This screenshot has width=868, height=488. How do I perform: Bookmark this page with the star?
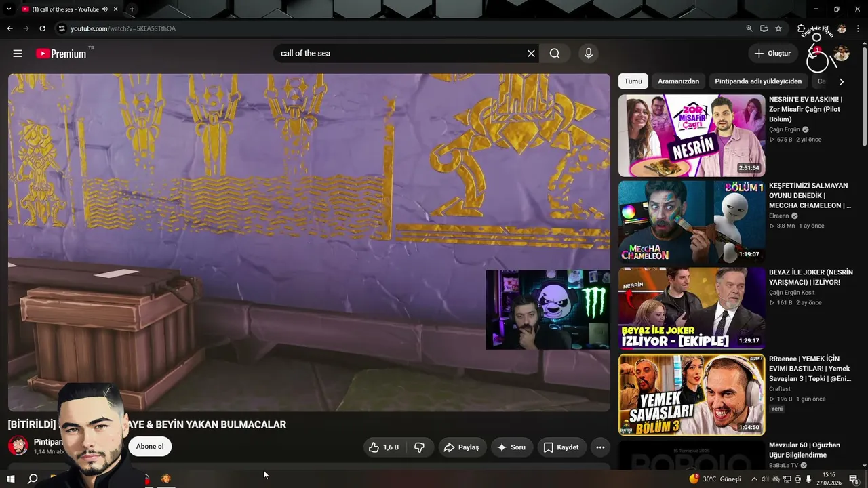(778, 28)
